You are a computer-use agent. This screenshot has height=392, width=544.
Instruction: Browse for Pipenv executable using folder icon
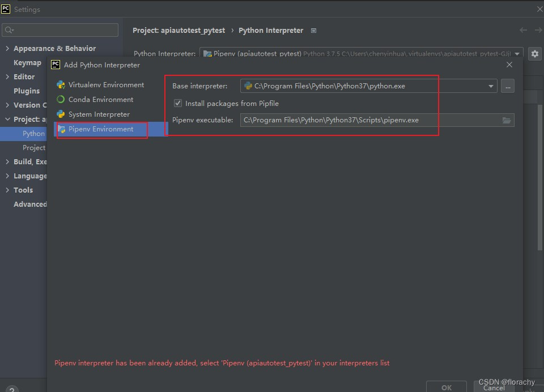(507, 120)
